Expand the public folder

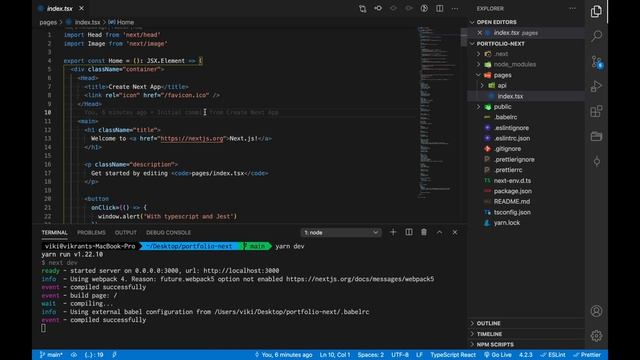pos(479,107)
